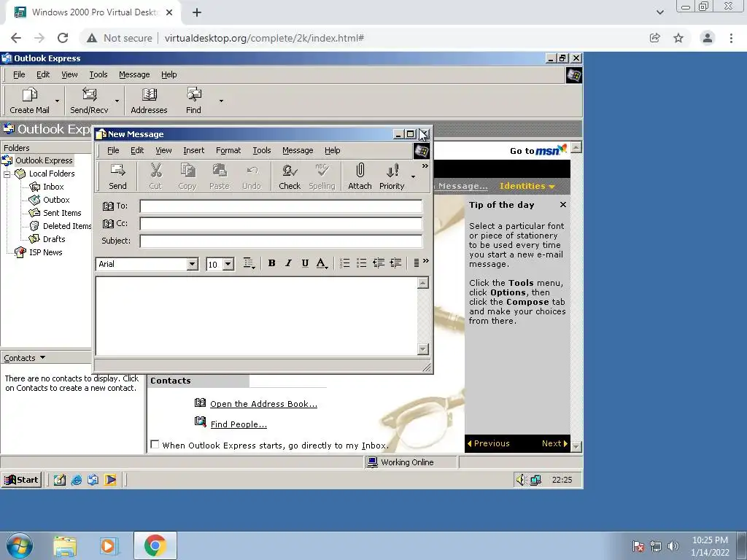Click the Find People link
Screen dimensions: 747x560
pyautogui.click(x=239, y=424)
